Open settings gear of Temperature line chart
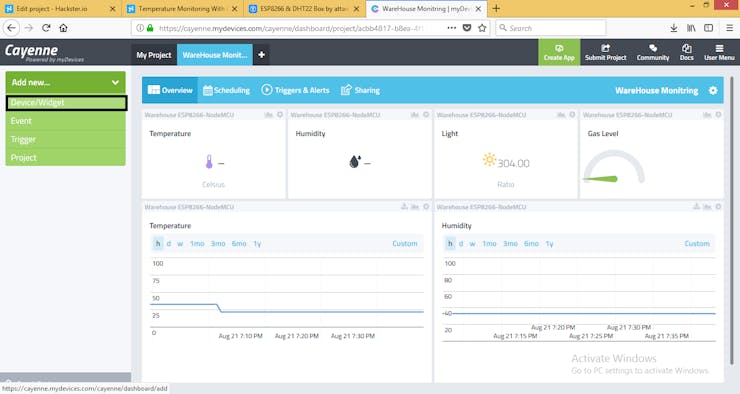This screenshot has width=740, height=394. tap(426, 207)
